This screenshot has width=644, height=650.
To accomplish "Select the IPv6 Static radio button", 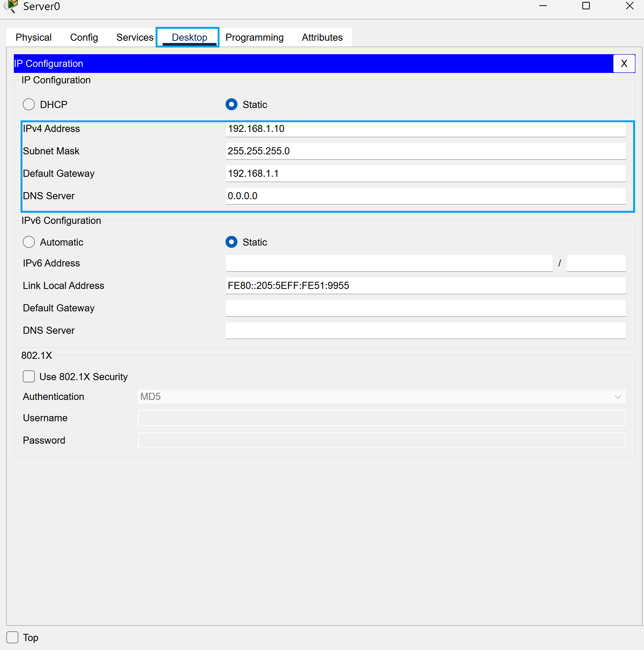I will pyautogui.click(x=231, y=242).
